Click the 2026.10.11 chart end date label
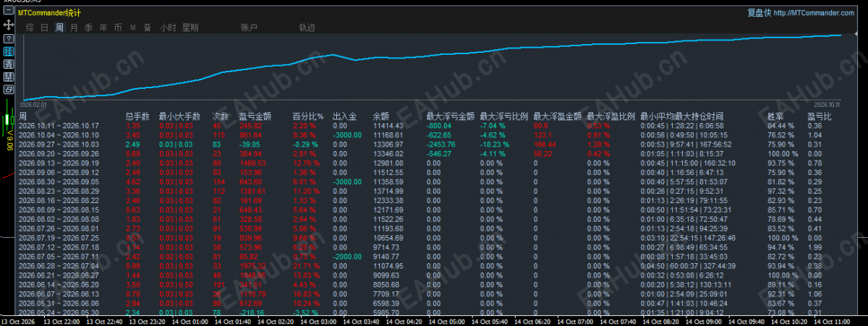The image size is (868, 326). point(826,104)
